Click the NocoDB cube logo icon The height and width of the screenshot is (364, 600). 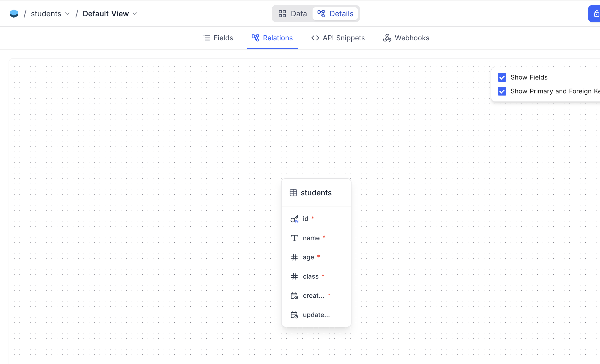[x=14, y=14]
